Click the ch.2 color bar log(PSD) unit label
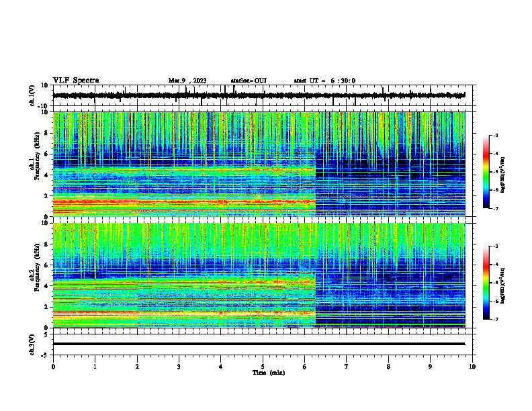The width and height of the screenshot is (532, 411). [503, 285]
